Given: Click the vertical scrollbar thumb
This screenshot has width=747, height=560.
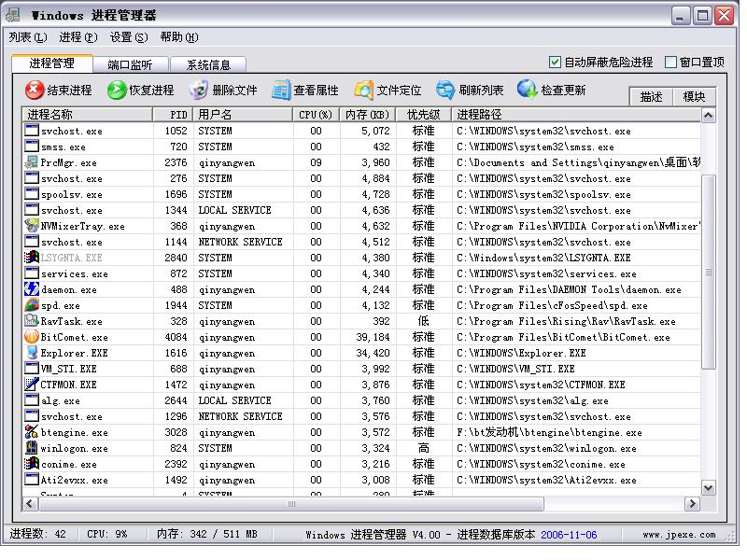Looking at the screenshot, I should [x=709, y=272].
